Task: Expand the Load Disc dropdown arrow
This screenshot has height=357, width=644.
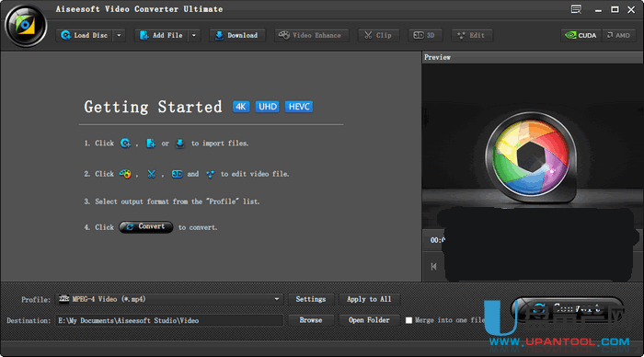Action: click(119, 35)
